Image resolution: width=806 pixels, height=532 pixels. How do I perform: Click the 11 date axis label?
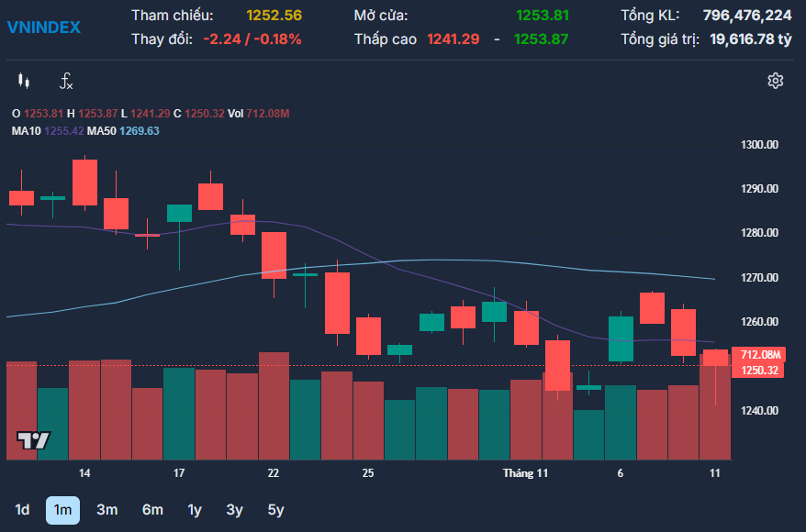[715, 473]
